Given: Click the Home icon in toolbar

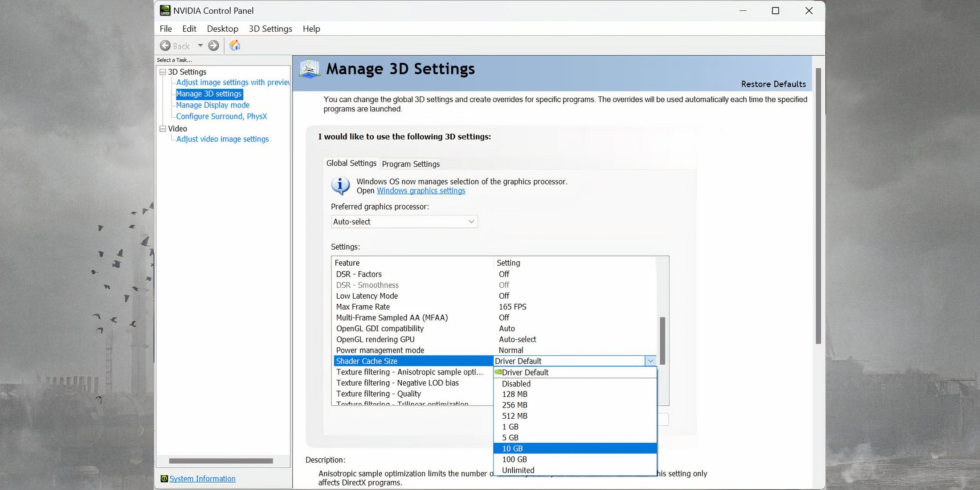Looking at the screenshot, I should click(x=235, y=45).
